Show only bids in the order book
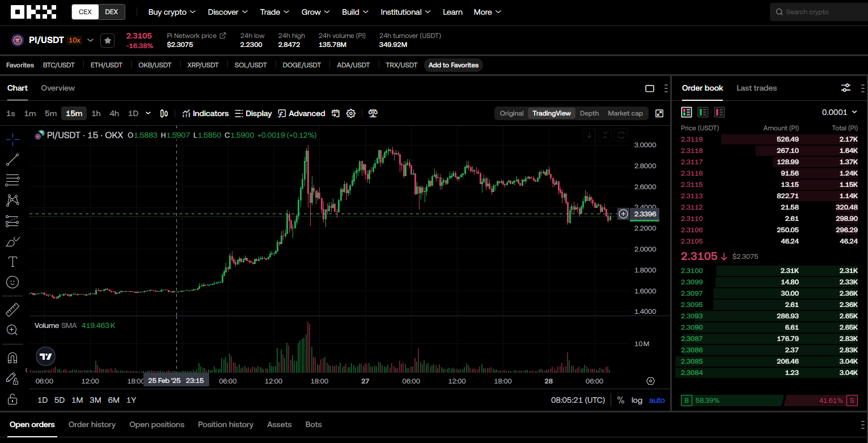The image size is (868, 443). click(703, 112)
